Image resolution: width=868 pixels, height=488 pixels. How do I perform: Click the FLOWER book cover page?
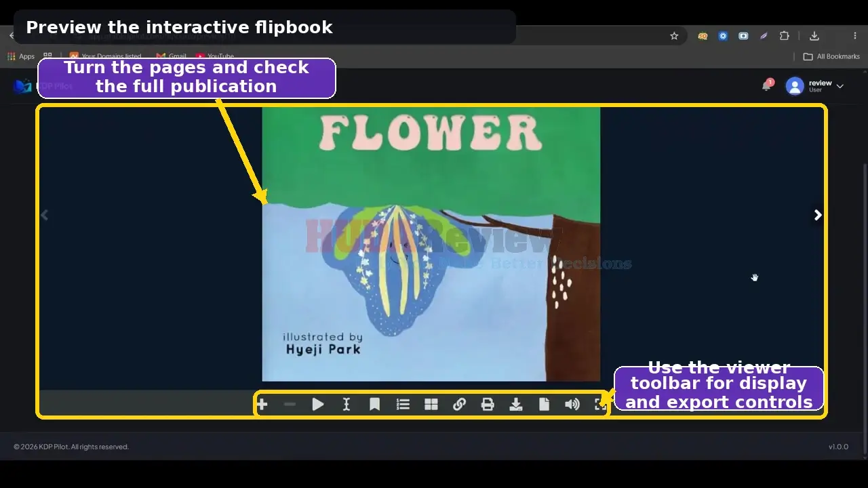(x=431, y=244)
